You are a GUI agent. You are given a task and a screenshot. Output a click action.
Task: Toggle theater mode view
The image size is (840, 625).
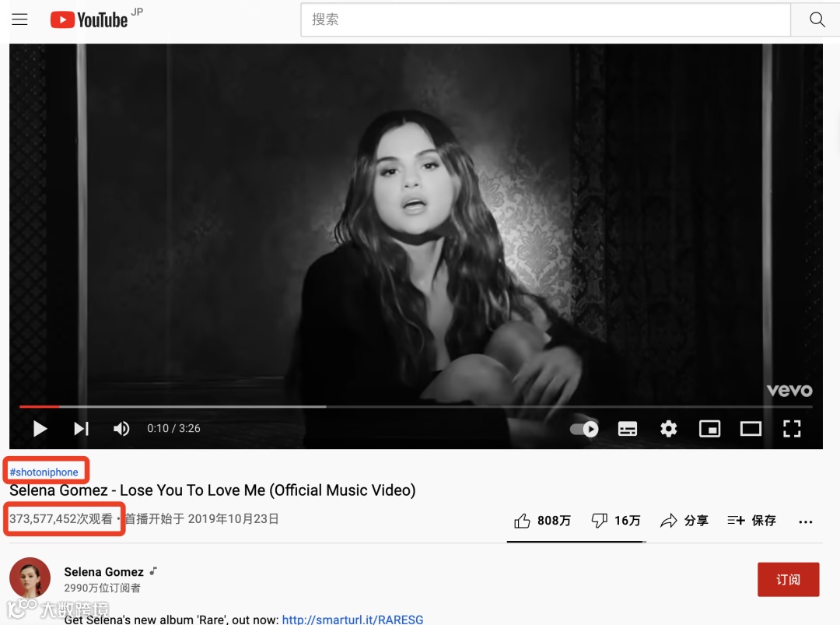click(x=751, y=429)
